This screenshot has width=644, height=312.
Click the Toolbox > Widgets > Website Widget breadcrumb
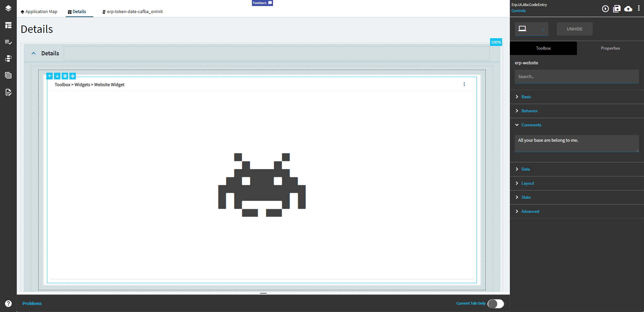point(90,84)
